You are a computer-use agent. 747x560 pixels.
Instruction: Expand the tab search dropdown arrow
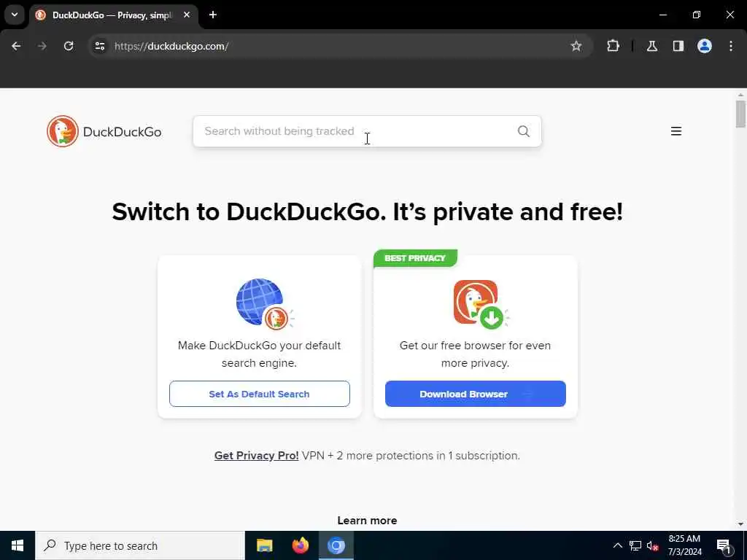click(15, 15)
